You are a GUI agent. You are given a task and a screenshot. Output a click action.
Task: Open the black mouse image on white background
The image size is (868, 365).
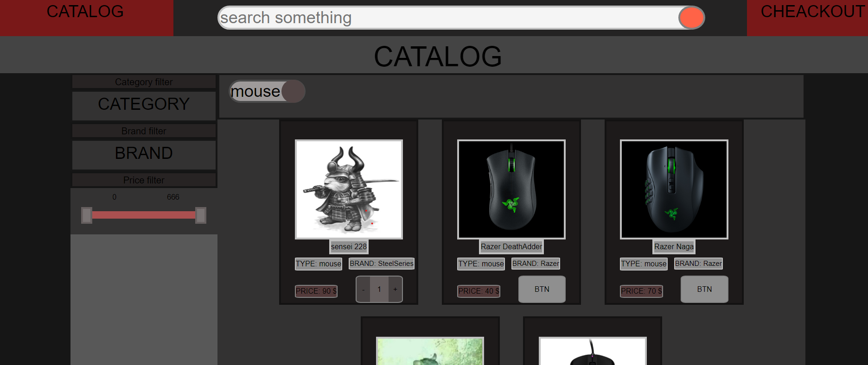tap(593, 351)
